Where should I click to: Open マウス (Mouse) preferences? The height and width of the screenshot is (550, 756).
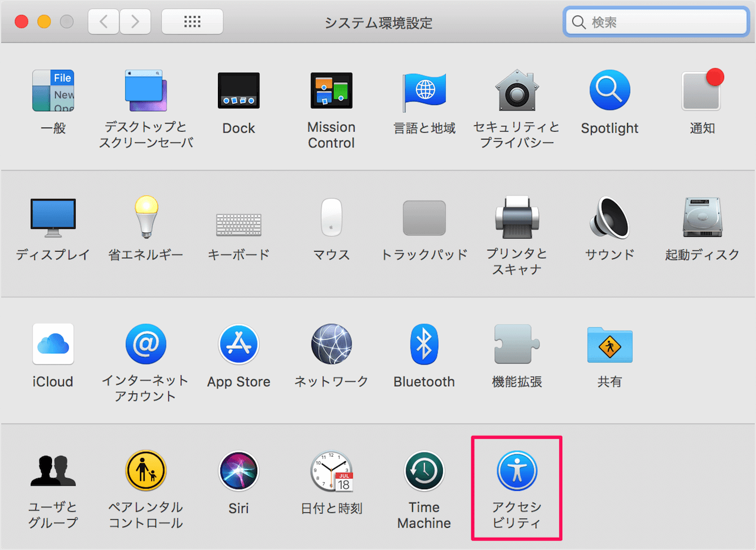tap(331, 217)
